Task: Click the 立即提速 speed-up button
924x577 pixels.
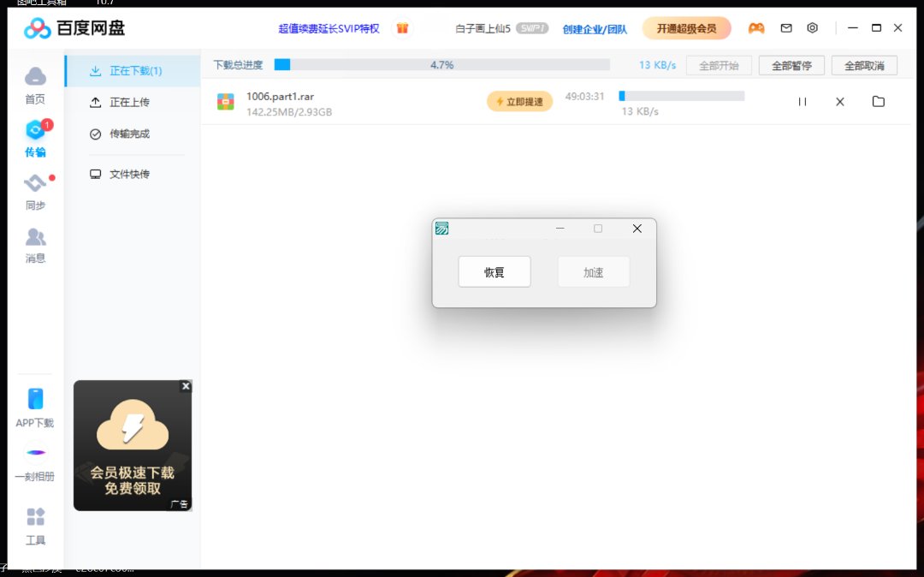Action: coord(520,102)
